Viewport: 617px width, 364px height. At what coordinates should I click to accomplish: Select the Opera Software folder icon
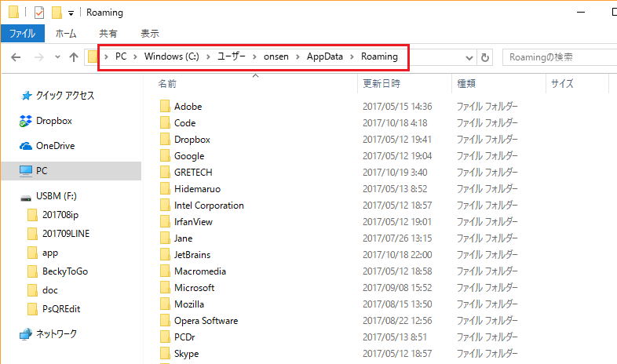coord(165,321)
